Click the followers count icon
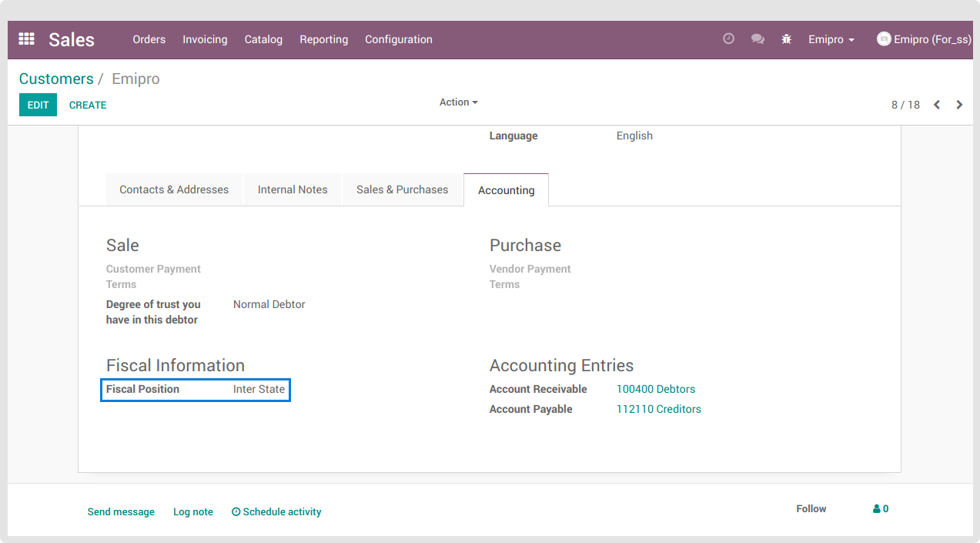The width and height of the screenshot is (980, 543). click(881, 509)
